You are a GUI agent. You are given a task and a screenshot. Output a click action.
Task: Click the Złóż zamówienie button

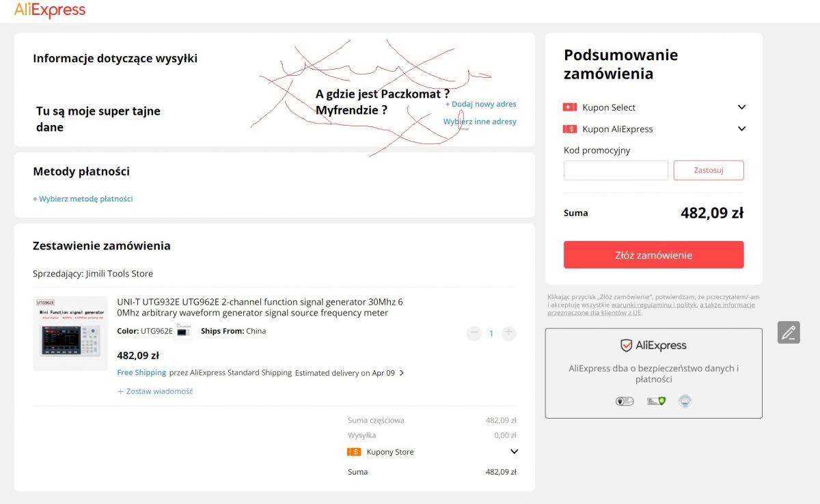point(653,255)
